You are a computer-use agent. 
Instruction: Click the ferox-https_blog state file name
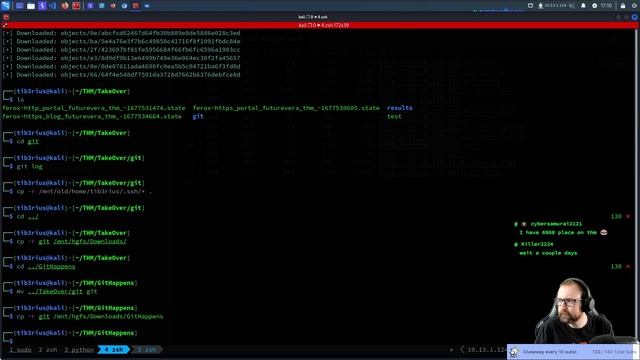pyautogui.click(x=92, y=117)
